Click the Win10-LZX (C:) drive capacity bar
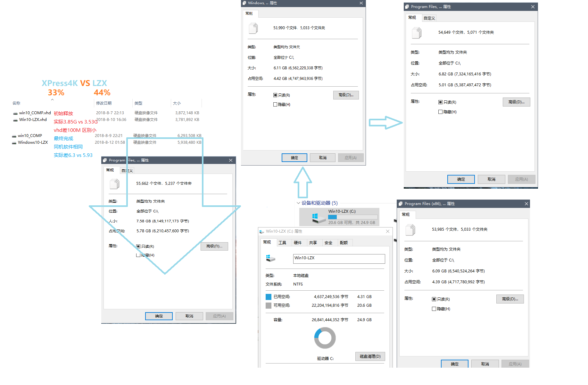 point(353,217)
